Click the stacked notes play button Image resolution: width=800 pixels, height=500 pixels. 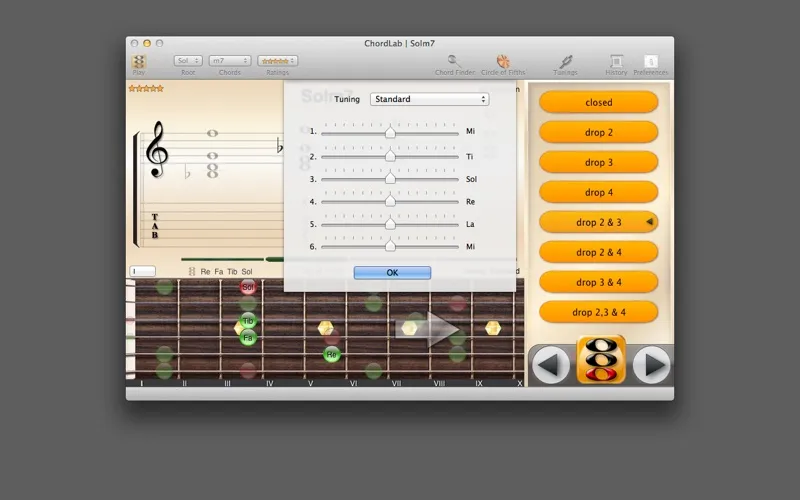click(x=601, y=360)
